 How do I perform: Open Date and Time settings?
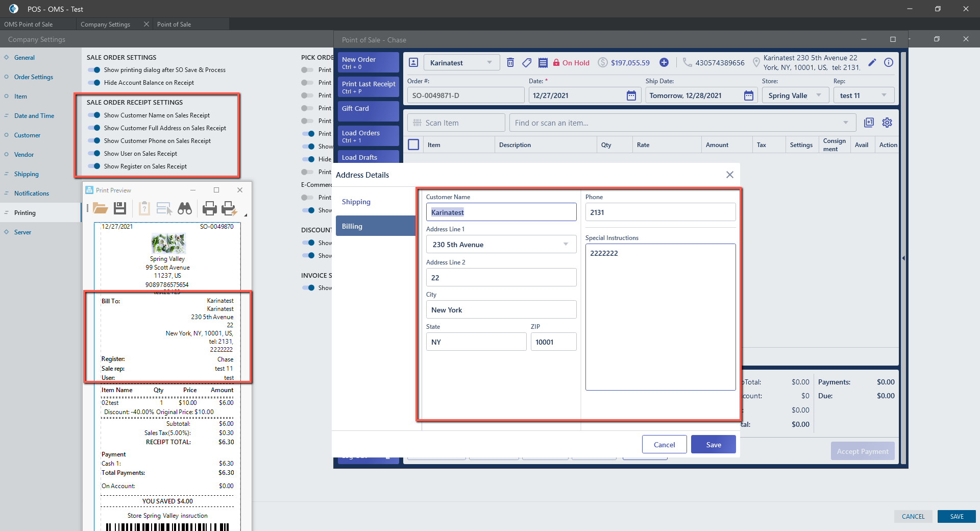[34, 116]
